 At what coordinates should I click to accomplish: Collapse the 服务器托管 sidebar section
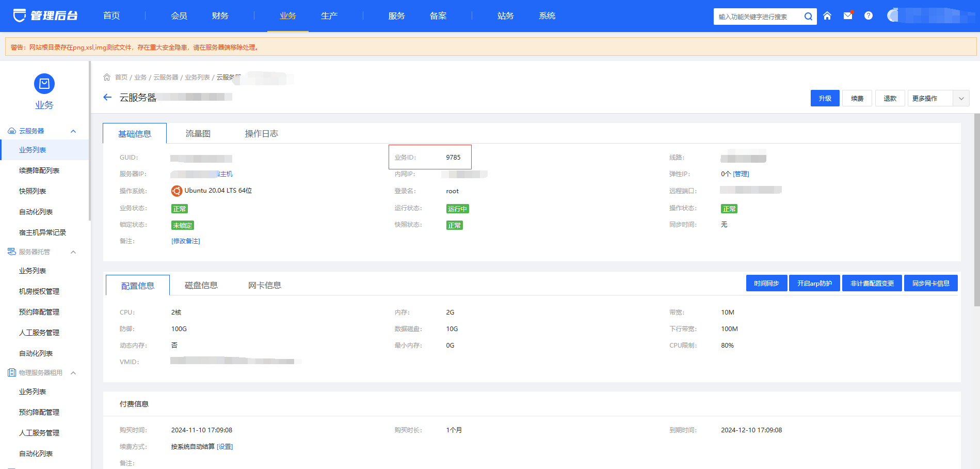click(x=73, y=252)
